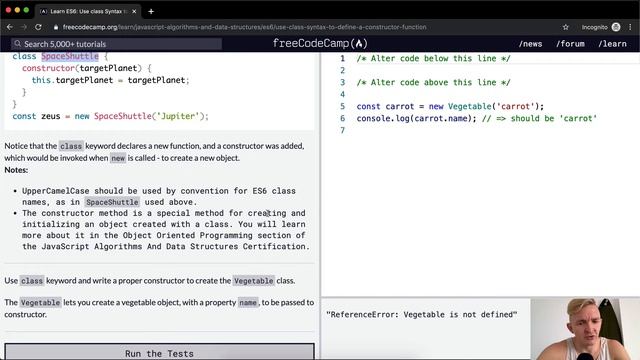Click the magnifier icon in the search box

18,44
